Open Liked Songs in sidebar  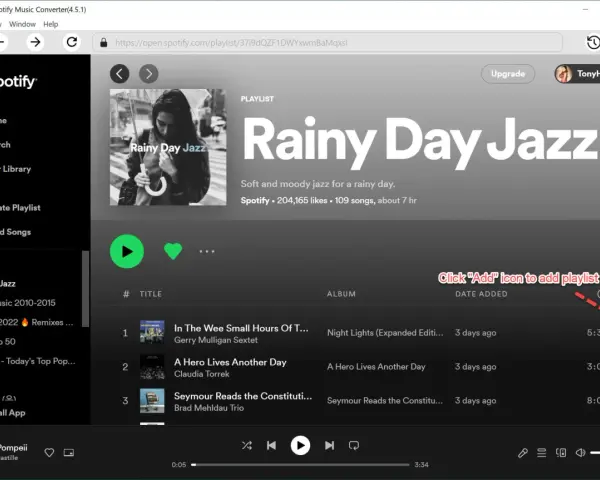click(16, 232)
